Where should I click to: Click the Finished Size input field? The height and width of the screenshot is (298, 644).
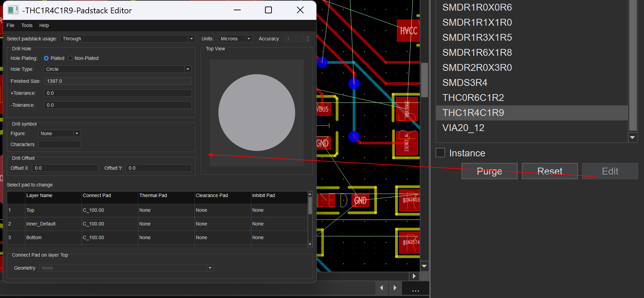117,81
